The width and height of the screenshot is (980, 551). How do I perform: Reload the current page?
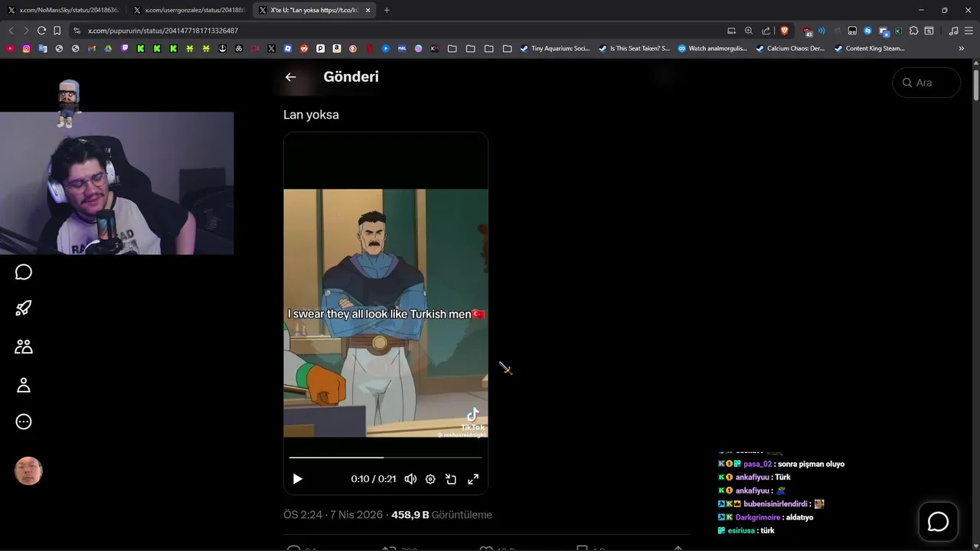click(41, 31)
